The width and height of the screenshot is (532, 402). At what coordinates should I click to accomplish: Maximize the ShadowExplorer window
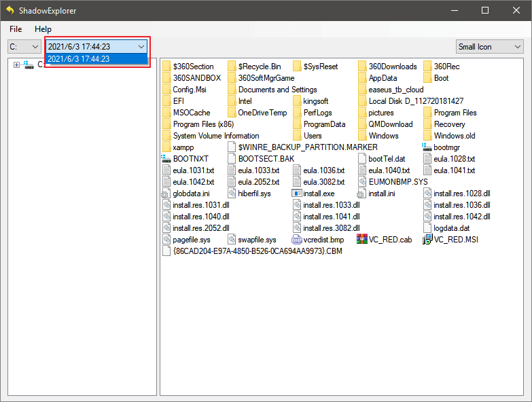[x=485, y=10]
